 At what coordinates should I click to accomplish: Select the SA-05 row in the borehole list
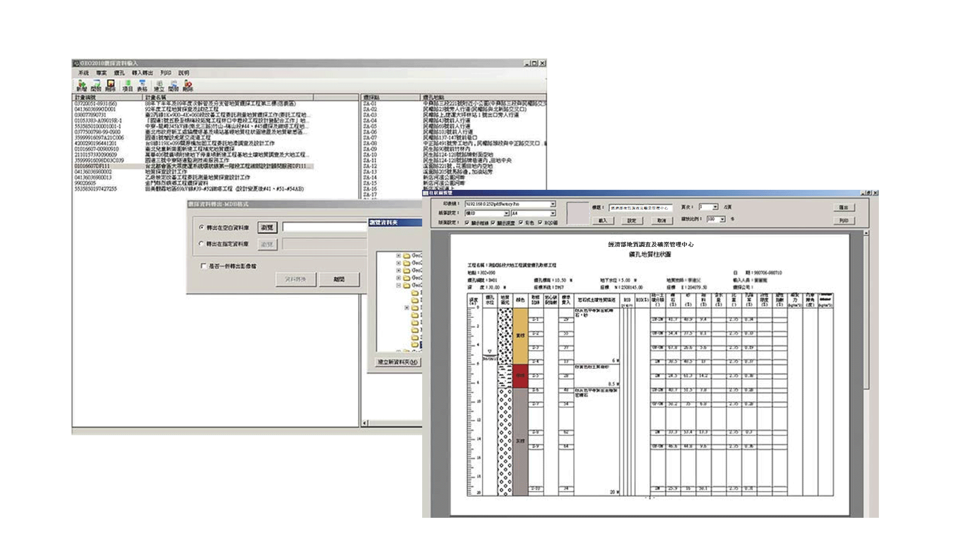point(454,126)
